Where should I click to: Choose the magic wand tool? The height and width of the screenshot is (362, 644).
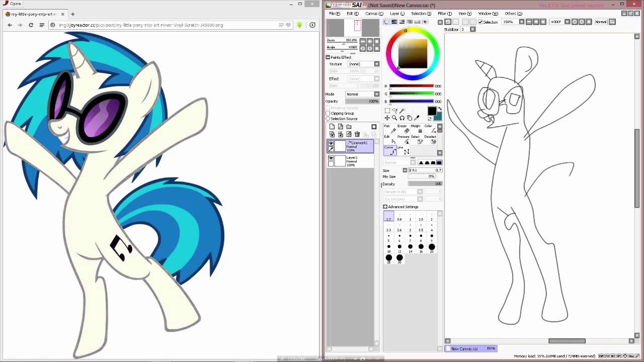pyautogui.click(x=402, y=111)
